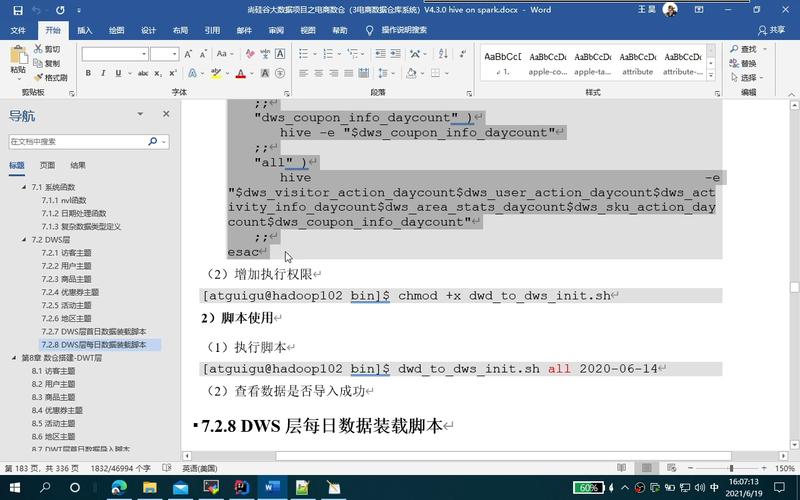
Task: Apply a numbered list with the numbering icon
Action: pos(328,54)
